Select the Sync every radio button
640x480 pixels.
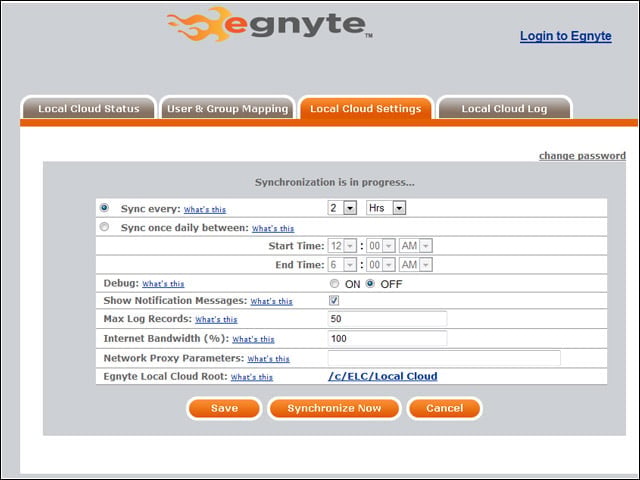(104, 208)
